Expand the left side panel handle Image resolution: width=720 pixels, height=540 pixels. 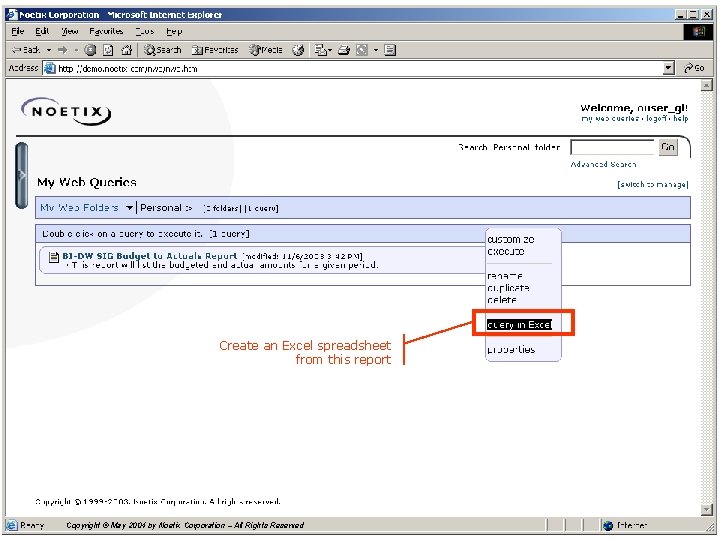coord(22,175)
